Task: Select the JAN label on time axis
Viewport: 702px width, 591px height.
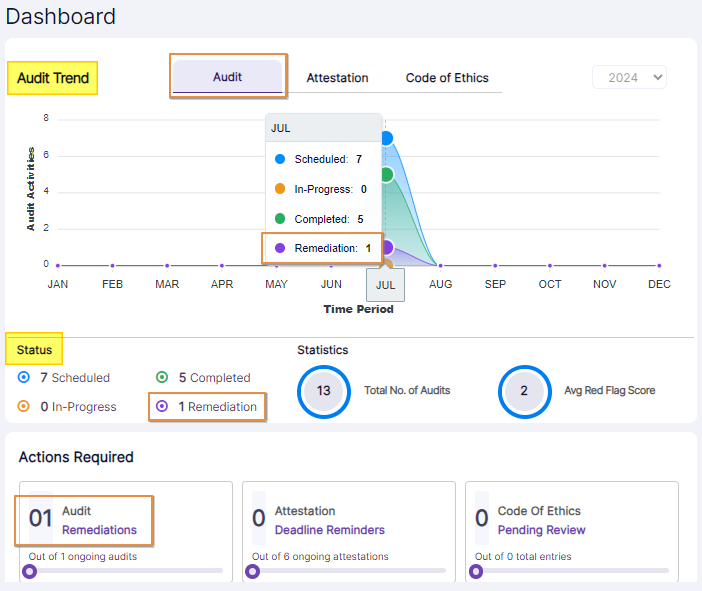Action: pos(58,284)
